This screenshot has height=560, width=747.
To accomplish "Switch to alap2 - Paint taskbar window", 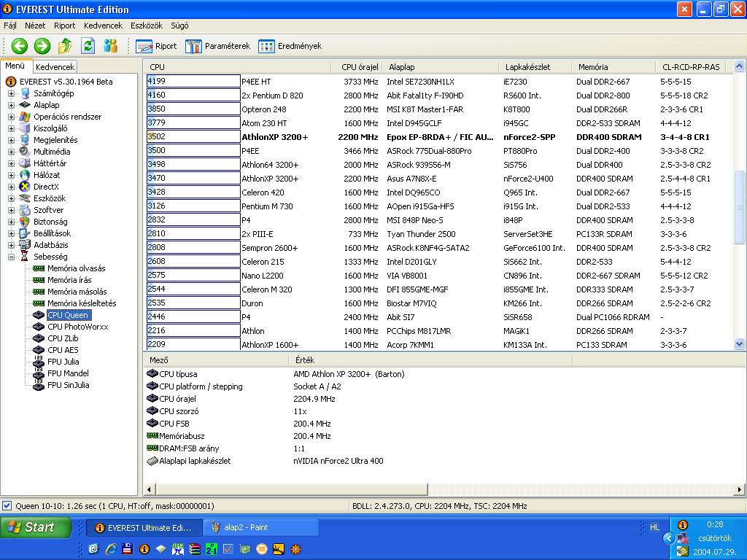I will point(260,528).
